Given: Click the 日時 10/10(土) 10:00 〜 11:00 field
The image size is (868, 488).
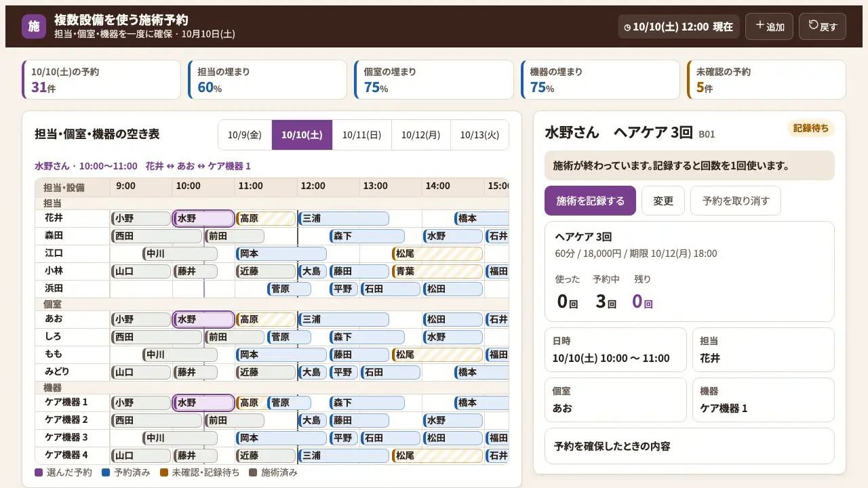Looking at the screenshot, I should click(x=616, y=350).
